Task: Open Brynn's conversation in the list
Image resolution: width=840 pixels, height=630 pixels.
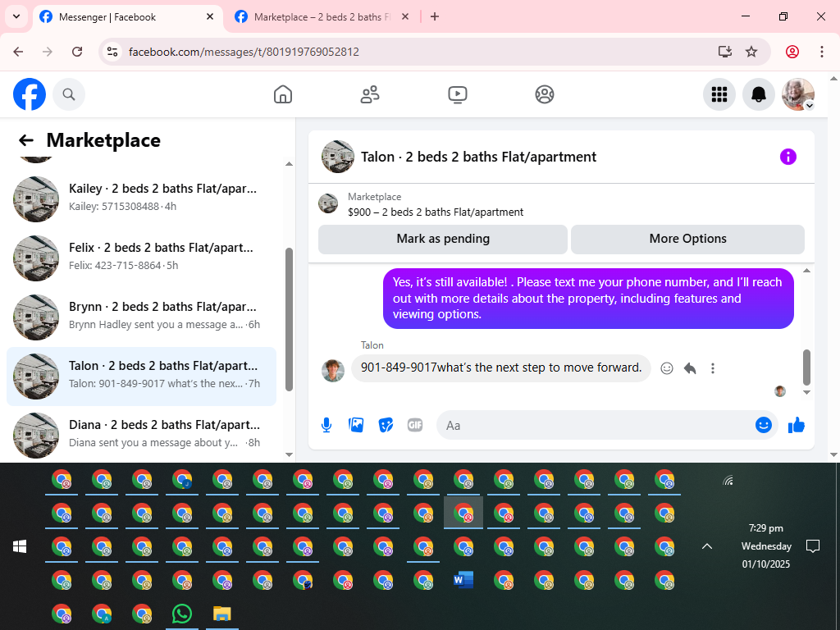Action: point(141,317)
